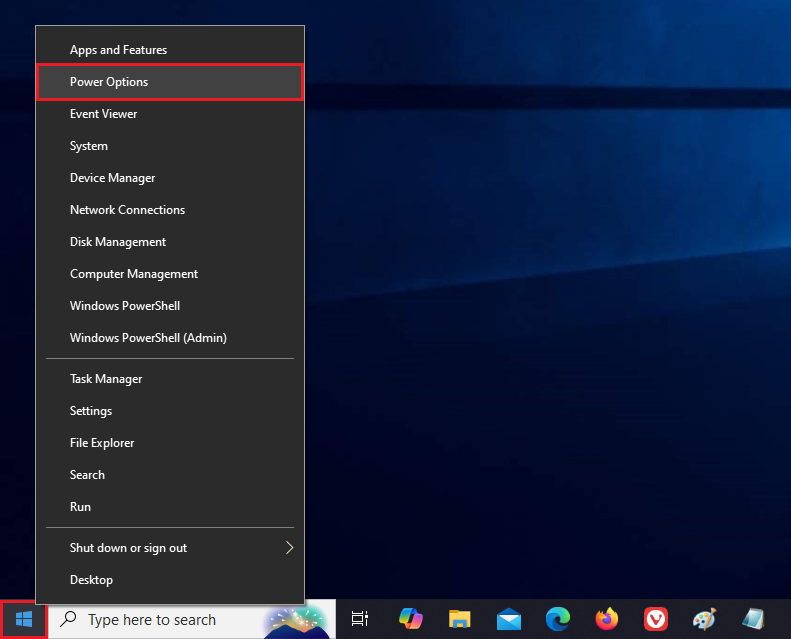The height and width of the screenshot is (639, 791).
Task: Choose the System menu entry
Action: (170, 146)
